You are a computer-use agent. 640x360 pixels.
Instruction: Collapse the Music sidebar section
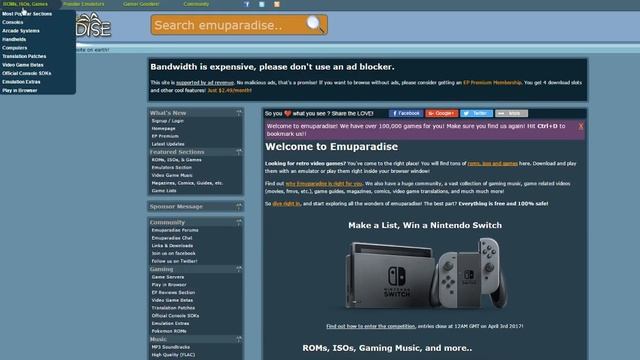pos(239,339)
